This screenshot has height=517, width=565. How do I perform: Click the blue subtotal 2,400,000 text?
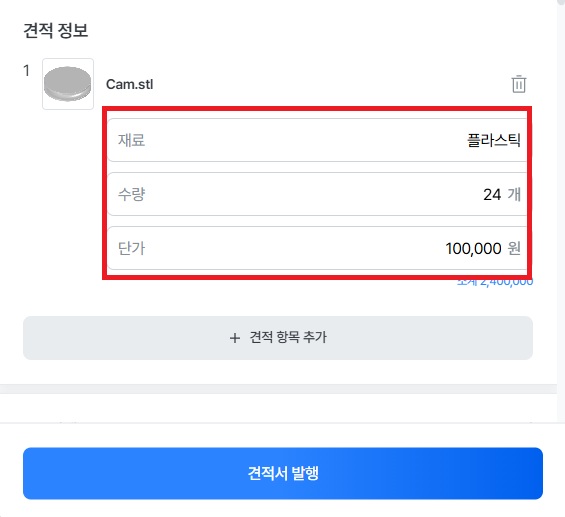click(495, 282)
